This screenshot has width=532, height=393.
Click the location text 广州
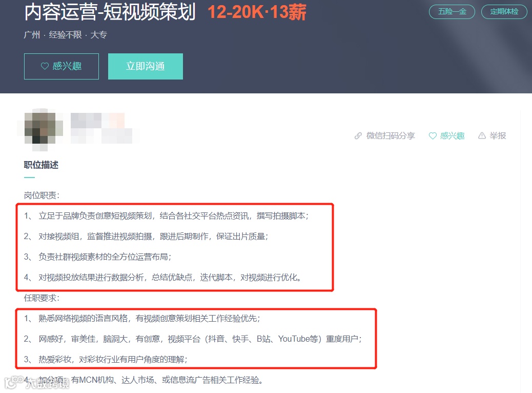click(x=31, y=34)
